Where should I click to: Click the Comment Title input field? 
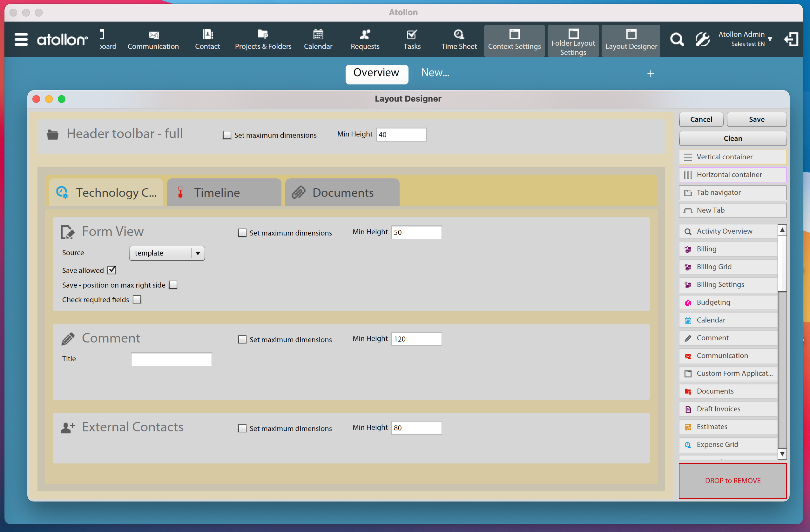pos(171,359)
